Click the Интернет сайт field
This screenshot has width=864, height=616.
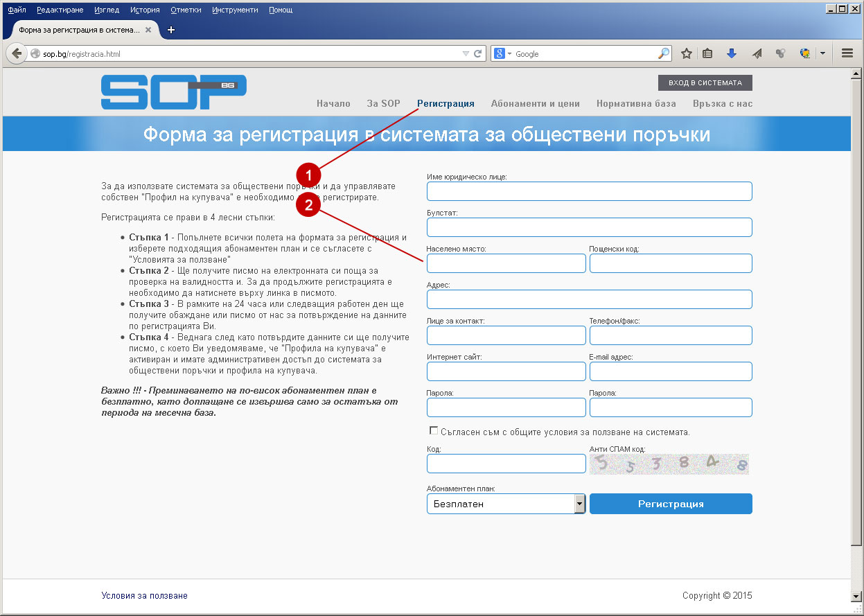point(506,371)
